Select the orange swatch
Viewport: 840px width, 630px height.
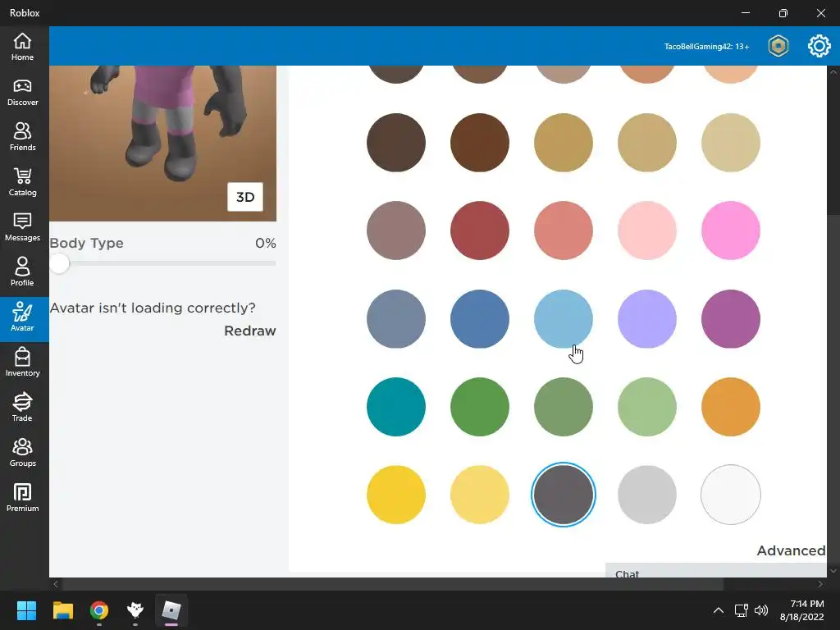tap(731, 407)
